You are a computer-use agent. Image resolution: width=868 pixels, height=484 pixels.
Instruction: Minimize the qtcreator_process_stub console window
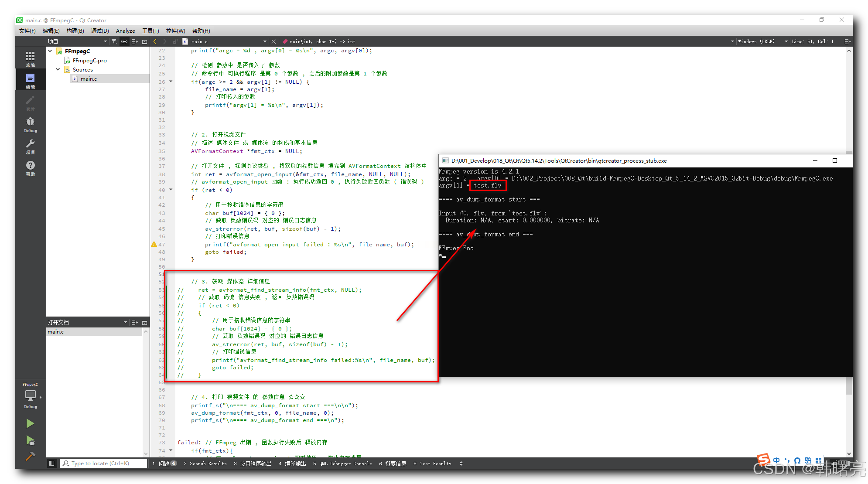point(815,160)
